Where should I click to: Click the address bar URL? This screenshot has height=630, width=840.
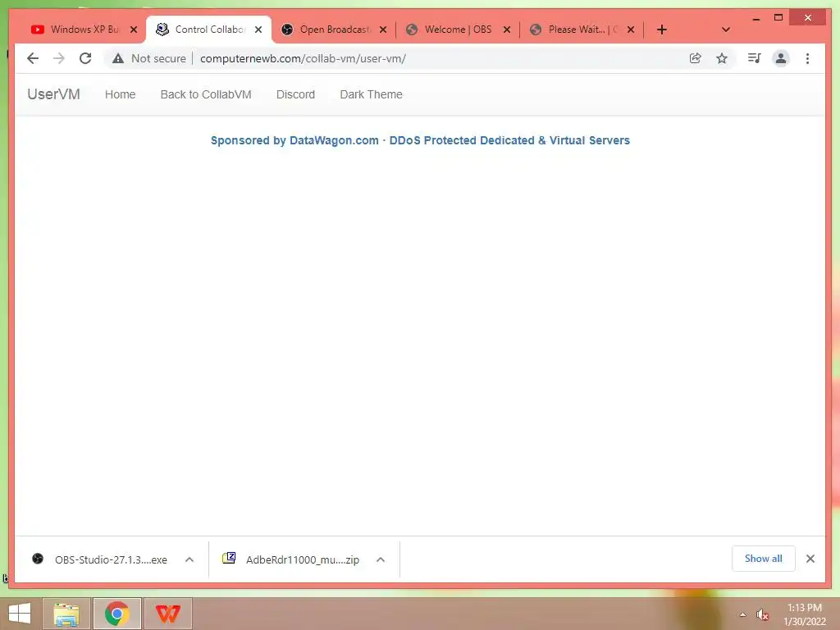(x=303, y=58)
